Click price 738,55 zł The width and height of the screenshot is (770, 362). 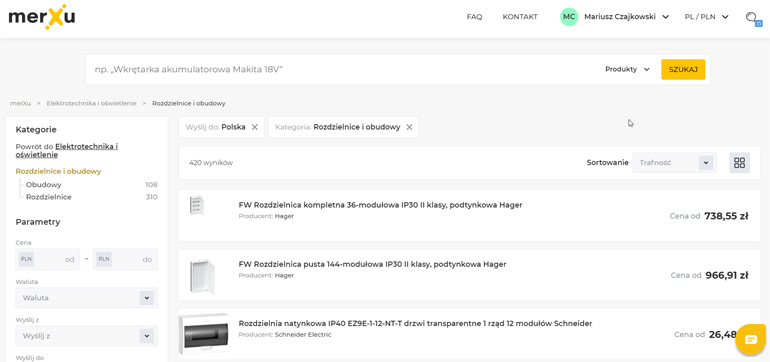pos(726,216)
